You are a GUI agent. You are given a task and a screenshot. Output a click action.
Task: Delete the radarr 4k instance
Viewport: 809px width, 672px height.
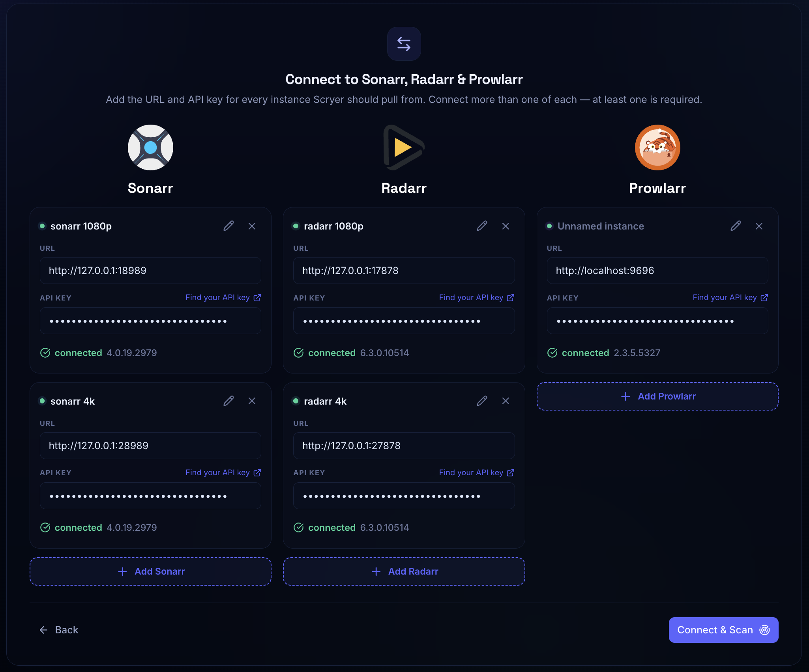point(506,401)
